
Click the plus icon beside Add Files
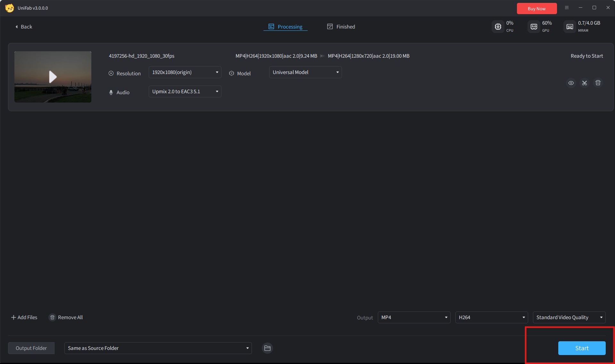13,317
